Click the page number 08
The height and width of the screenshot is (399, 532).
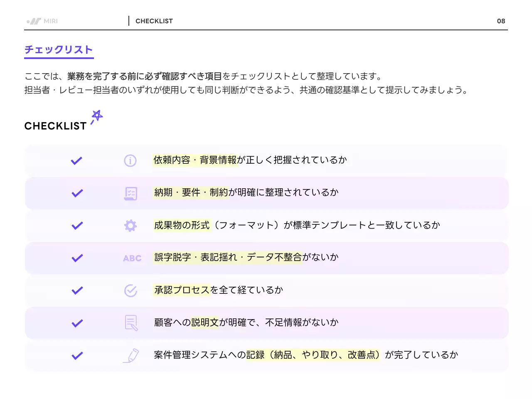[x=501, y=21]
